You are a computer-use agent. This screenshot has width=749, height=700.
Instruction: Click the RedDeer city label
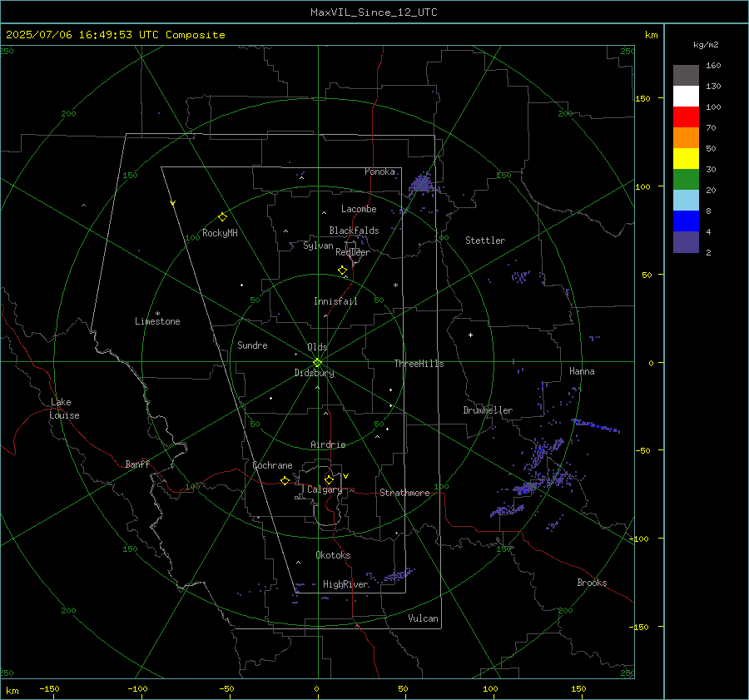coord(353,252)
